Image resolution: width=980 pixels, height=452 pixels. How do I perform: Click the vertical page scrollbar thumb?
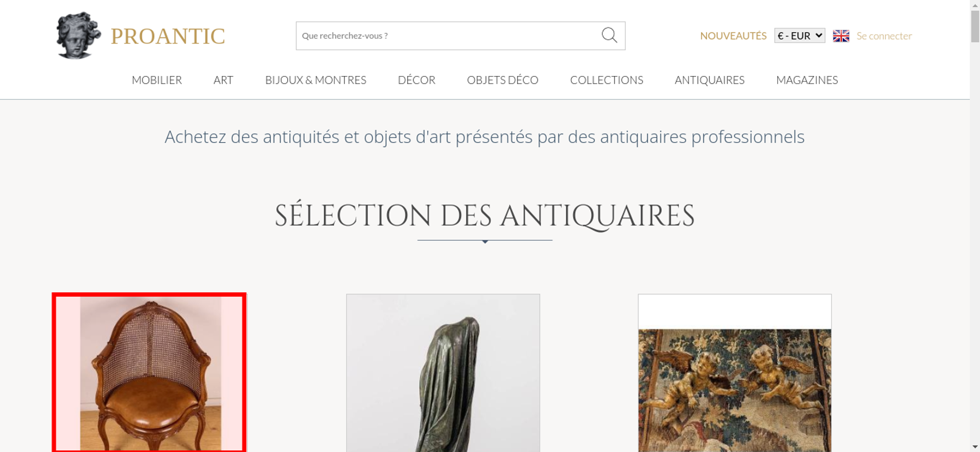click(x=975, y=26)
